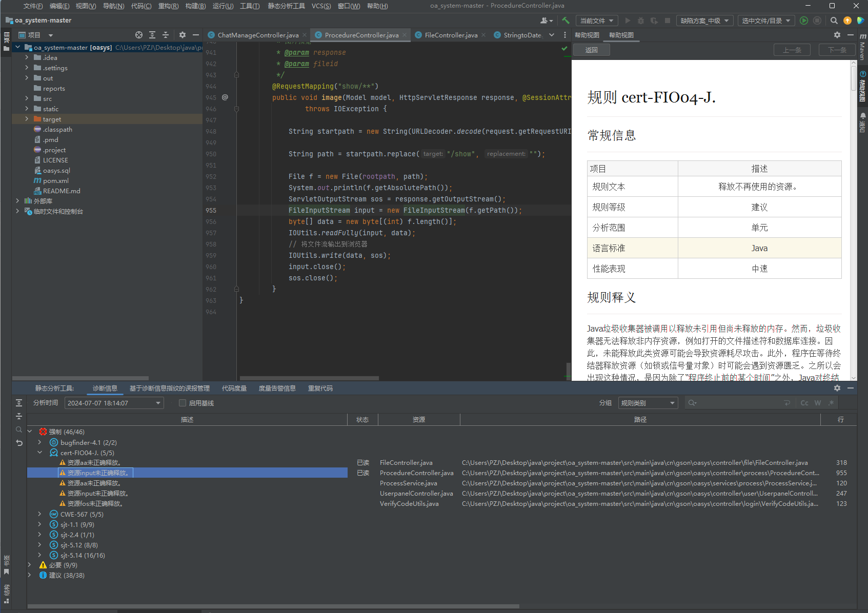Toggle regex option in diagnostics search

[x=831, y=403]
